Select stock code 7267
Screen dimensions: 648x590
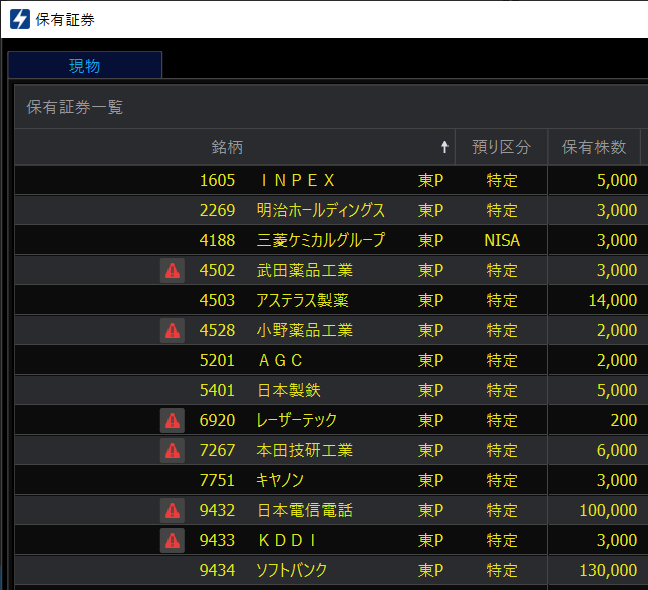click(217, 450)
